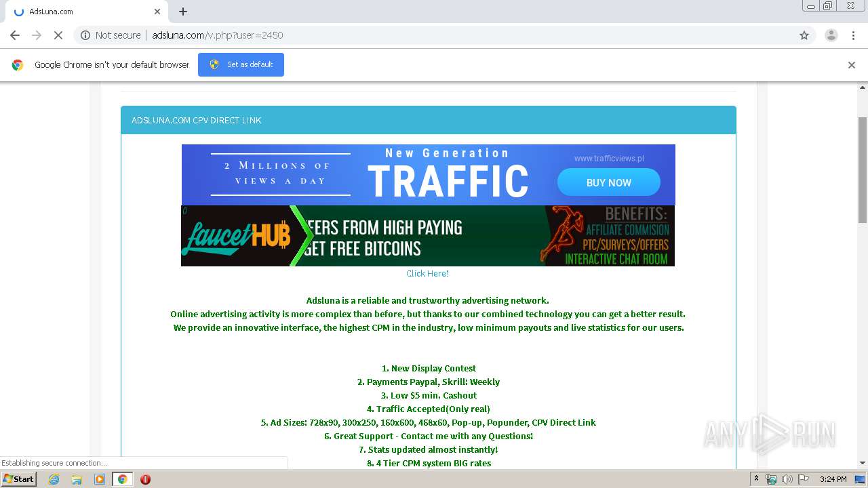The image size is (868, 488).
Task: Dismiss the default browser infobar
Action: click(x=851, y=65)
